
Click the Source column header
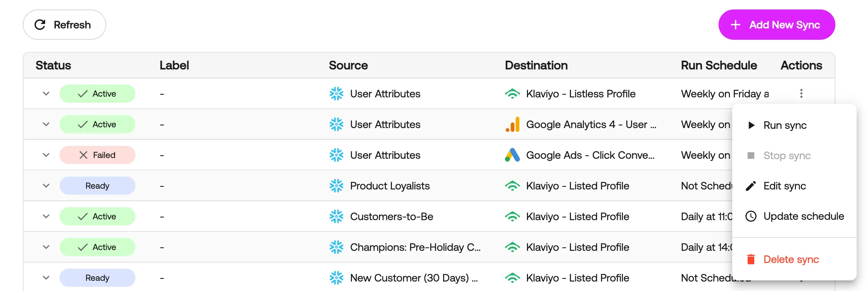[348, 65]
